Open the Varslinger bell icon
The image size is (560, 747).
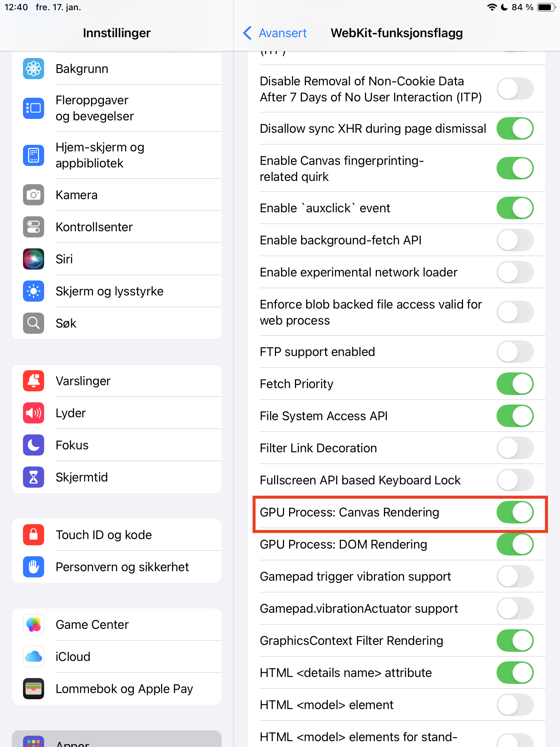34,381
